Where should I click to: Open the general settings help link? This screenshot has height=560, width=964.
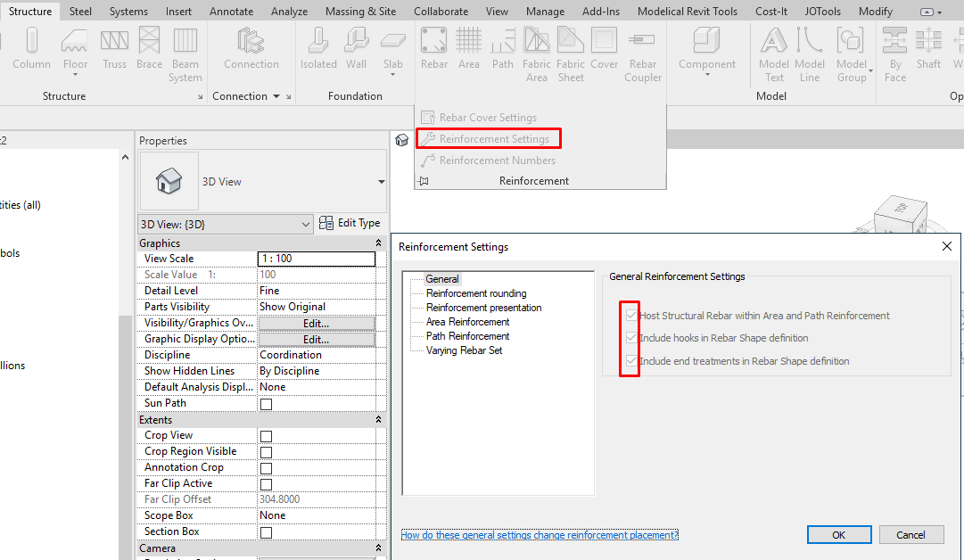click(x=540, y=535)
